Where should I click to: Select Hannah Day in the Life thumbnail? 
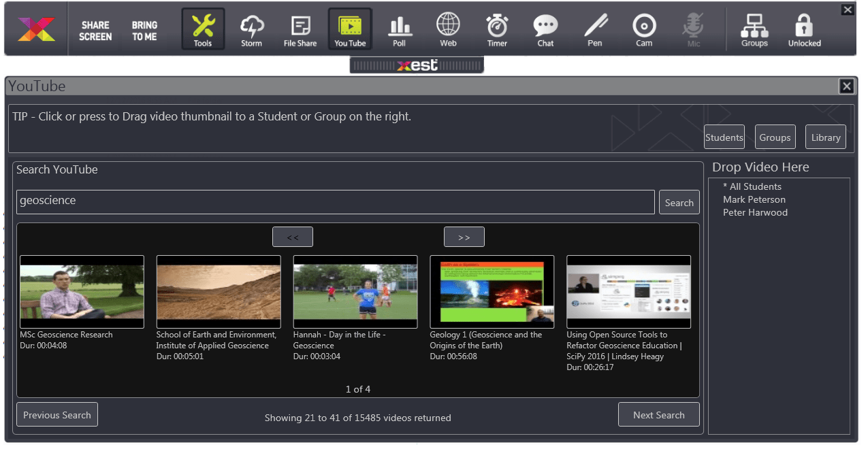355,292
